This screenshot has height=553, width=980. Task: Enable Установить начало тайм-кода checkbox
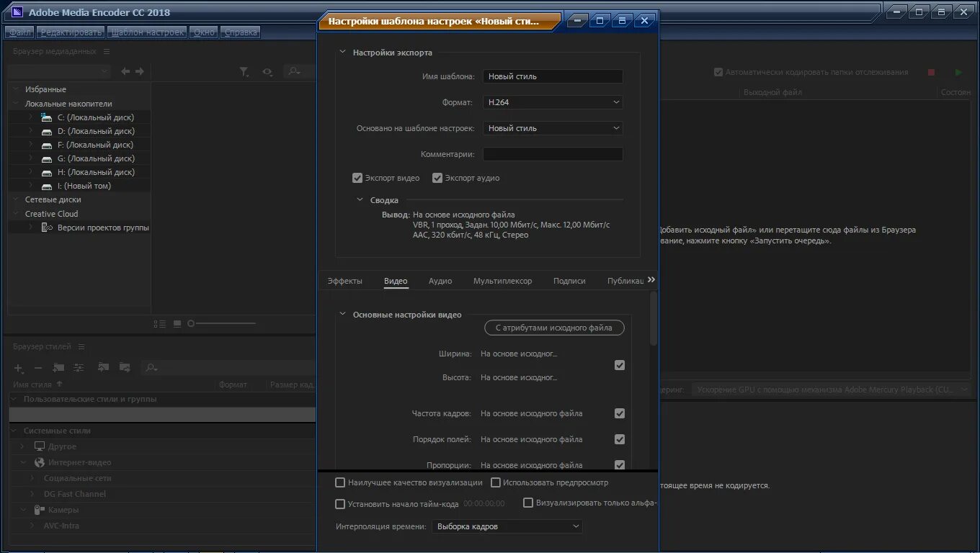pos(340,504)
